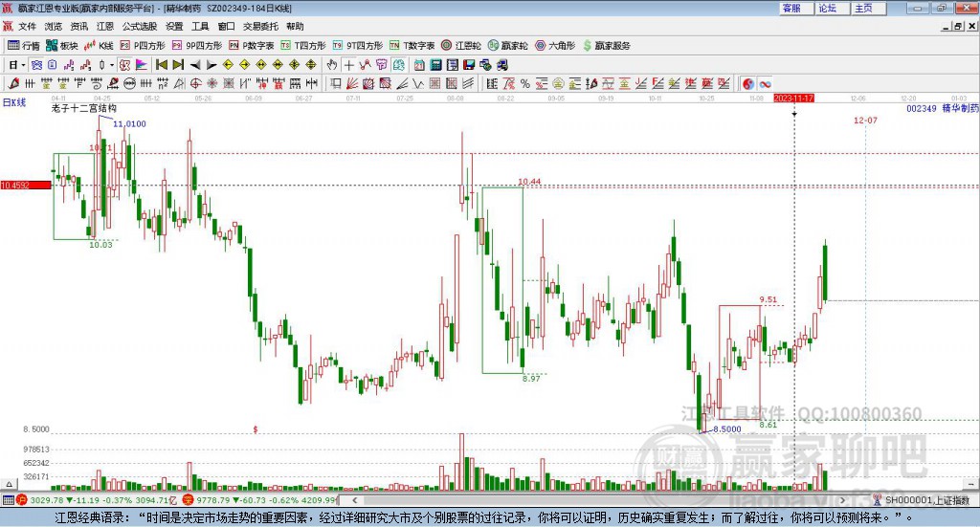Click the SH000001 上证指数 status entry

point(926,500)
